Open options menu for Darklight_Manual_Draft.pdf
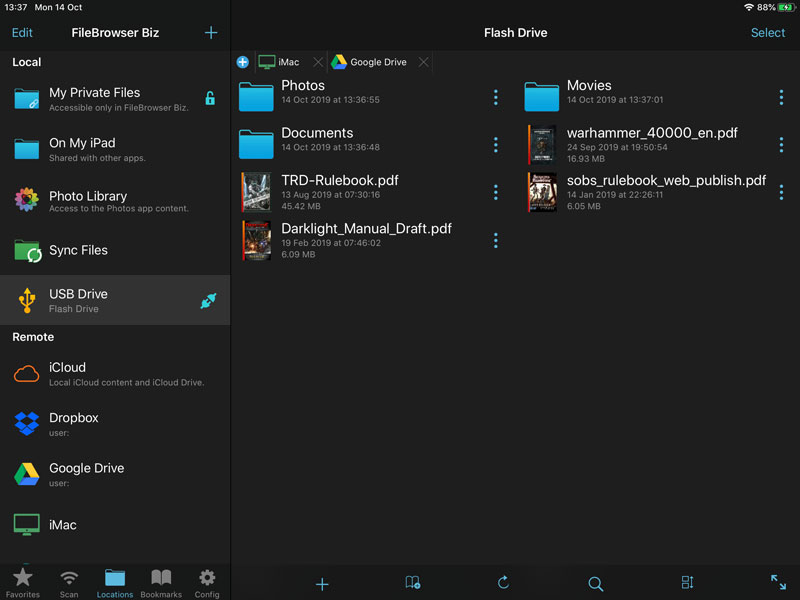The width and height of the screenshot is (800, 600). click(495, 241)
